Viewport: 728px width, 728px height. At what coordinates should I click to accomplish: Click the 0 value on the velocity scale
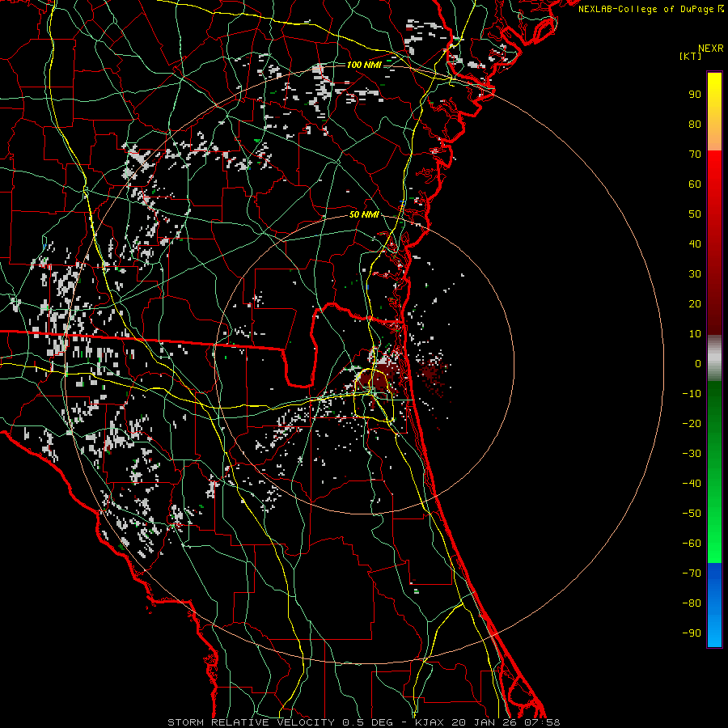(x=698, y=364)
